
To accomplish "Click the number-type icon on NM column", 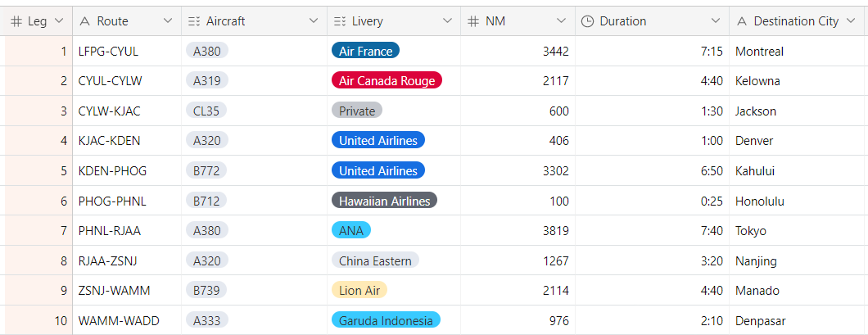I will (x=472, y=21).
